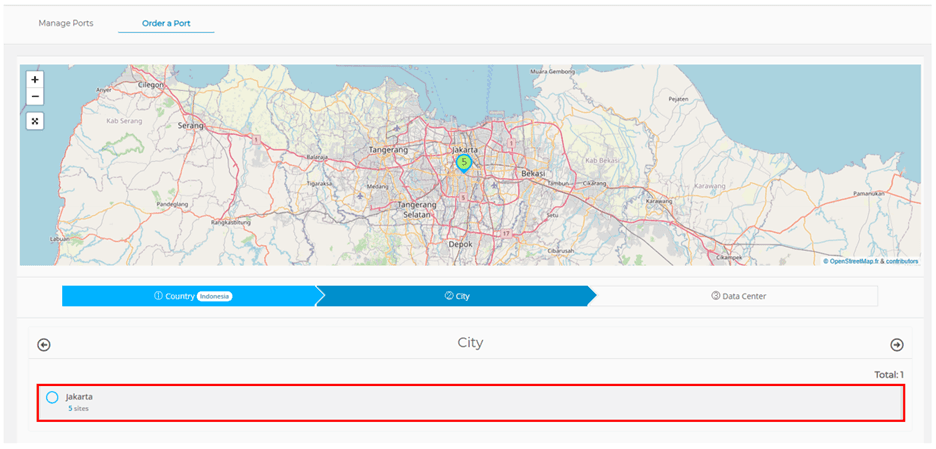This screenshot has height=449, width=936.
Task: Click the Cilegon label on map
Action: (150, 85)
